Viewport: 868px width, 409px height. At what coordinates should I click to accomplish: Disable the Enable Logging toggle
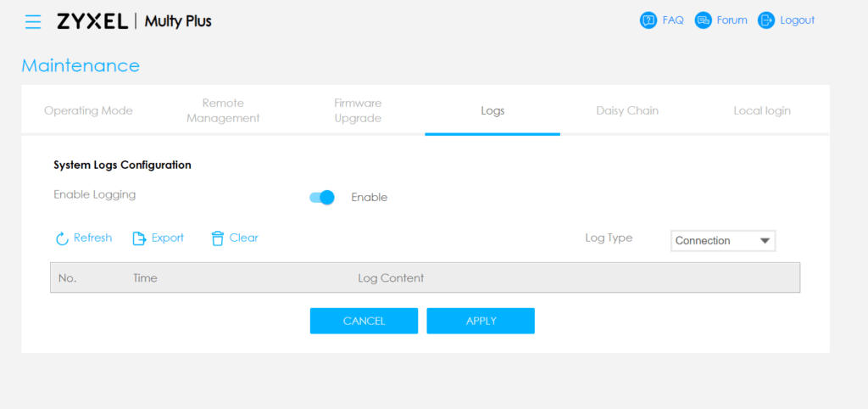322,198
